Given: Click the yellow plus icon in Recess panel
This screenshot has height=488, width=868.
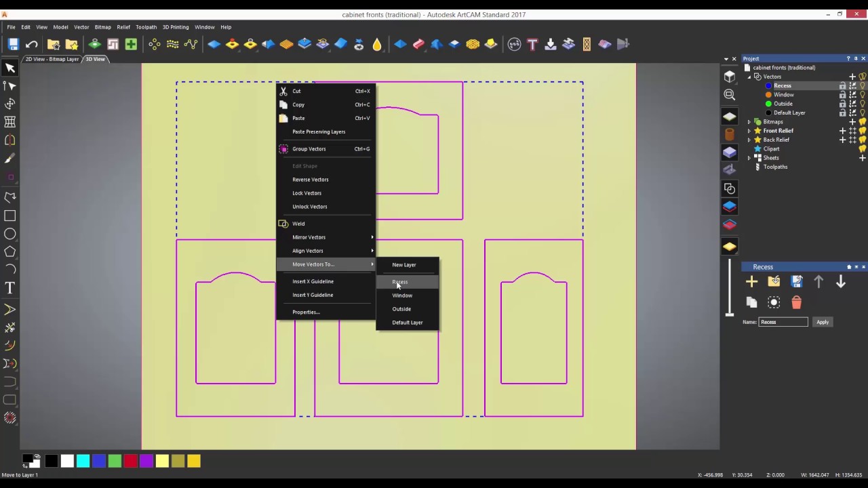Looking at the screenshot, I should point(751,282).
